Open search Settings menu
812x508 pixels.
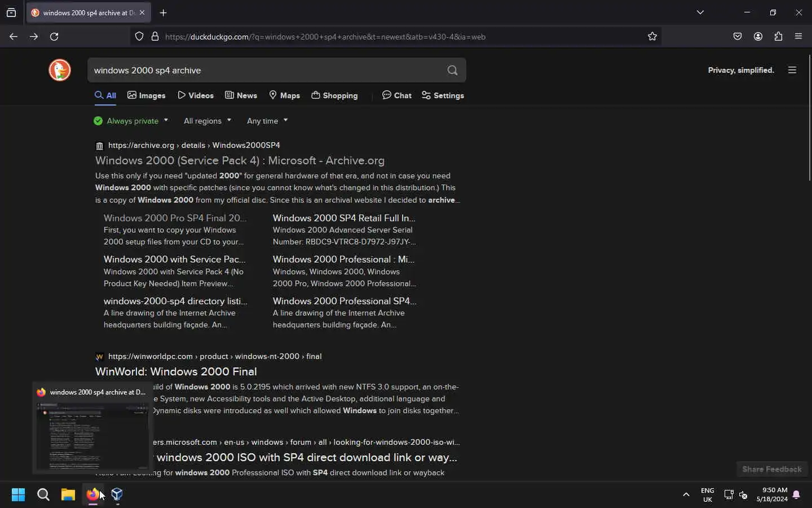[x=443, y=95]
